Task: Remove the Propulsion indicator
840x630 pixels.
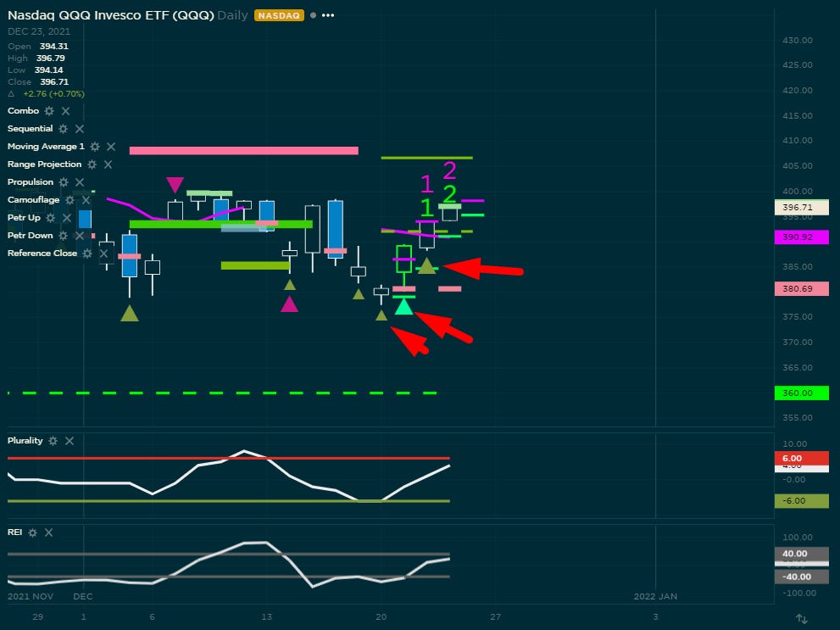Action: [80, 182]
